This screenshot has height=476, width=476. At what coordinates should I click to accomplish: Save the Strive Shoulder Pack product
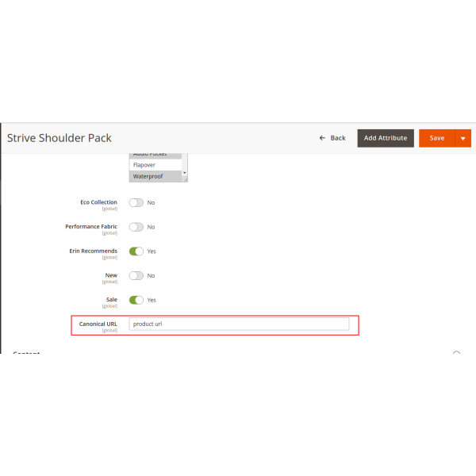tap(436, 138)
